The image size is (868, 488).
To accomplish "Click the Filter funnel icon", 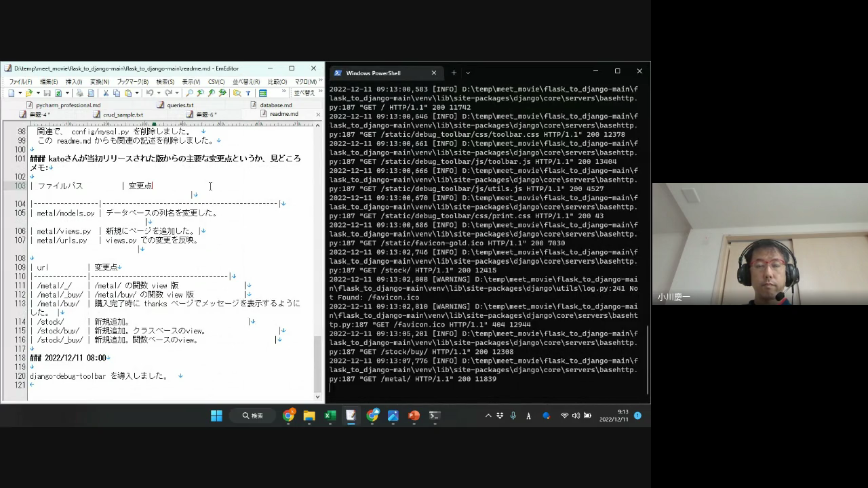I will 248,93.
